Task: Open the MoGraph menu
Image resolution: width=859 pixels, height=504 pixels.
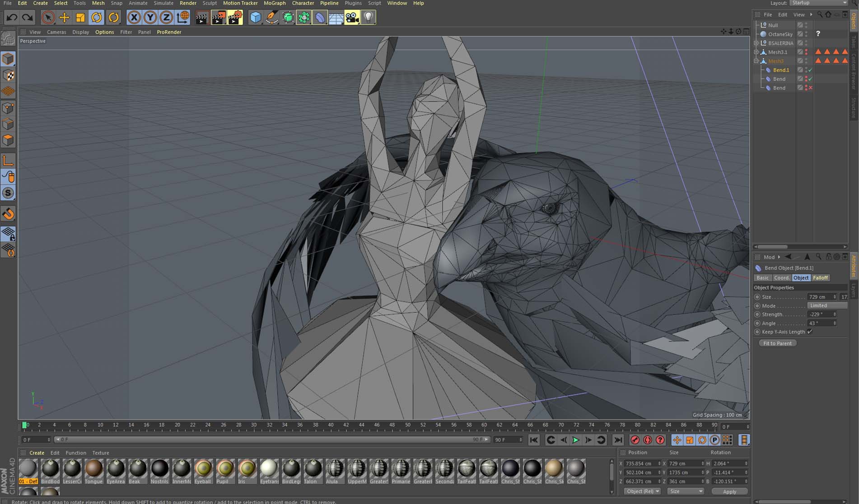Action: pos(275,3)
